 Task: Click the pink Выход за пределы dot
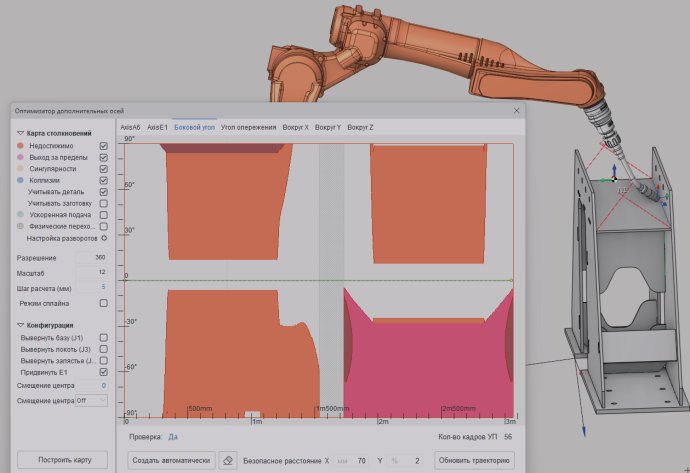21,158
